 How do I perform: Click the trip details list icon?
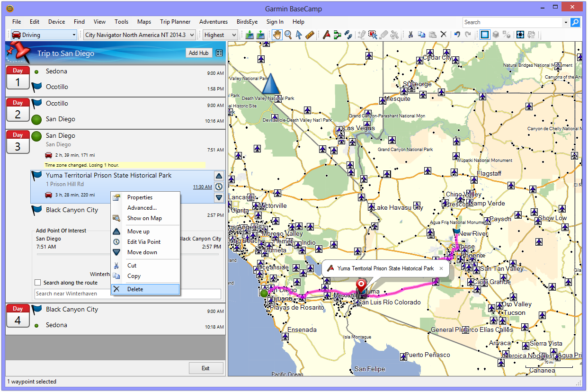(219, 53)
